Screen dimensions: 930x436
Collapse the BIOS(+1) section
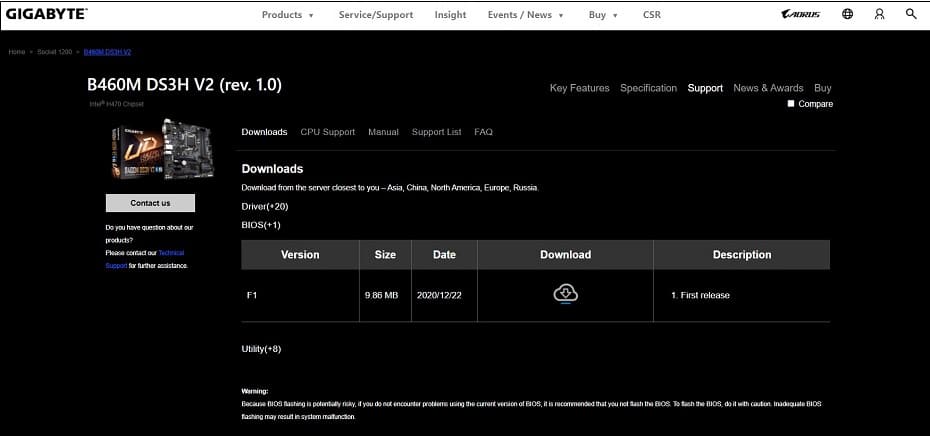(261, 225)
